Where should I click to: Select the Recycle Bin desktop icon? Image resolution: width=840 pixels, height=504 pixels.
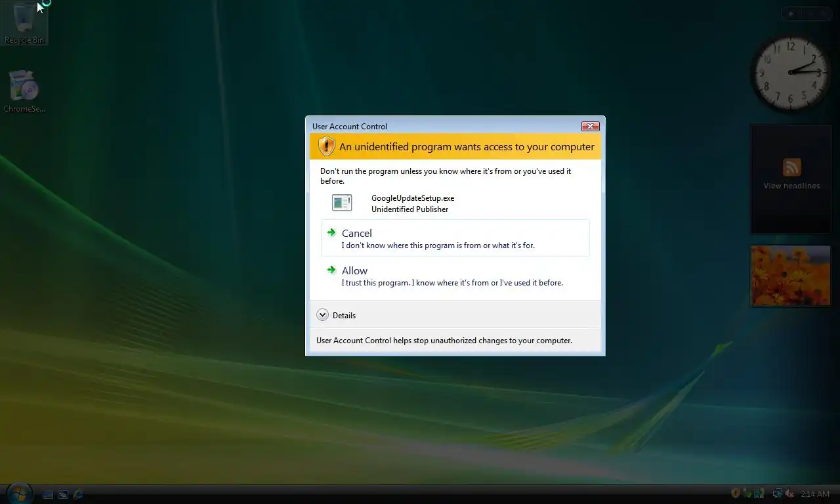coord(24,24)
